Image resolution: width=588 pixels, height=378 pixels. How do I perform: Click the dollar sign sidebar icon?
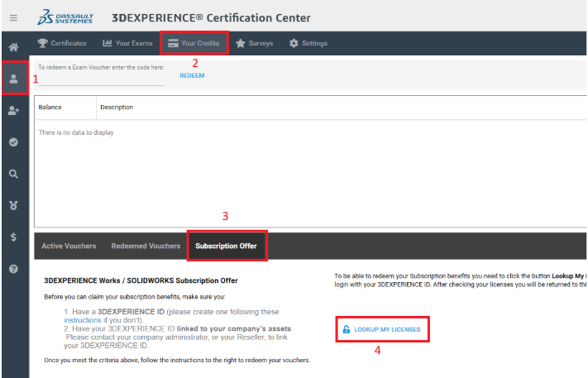pos(13,237)
